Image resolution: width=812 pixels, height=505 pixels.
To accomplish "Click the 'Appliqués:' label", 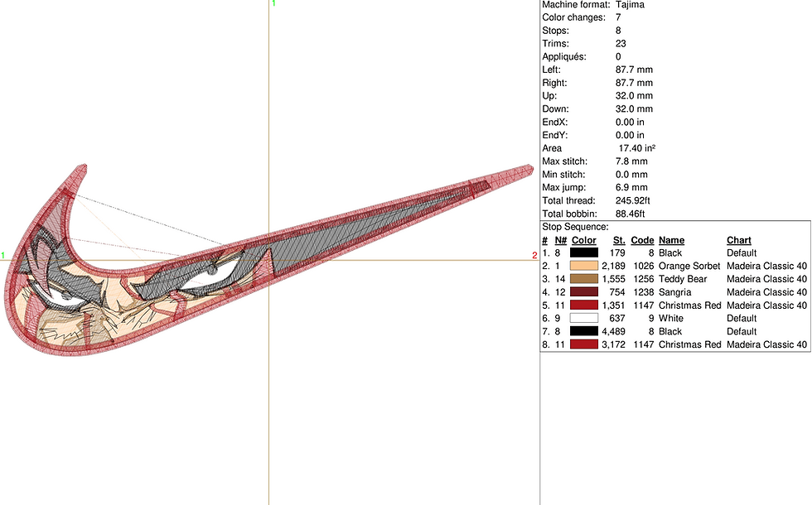I will click(x=564, y=57).
